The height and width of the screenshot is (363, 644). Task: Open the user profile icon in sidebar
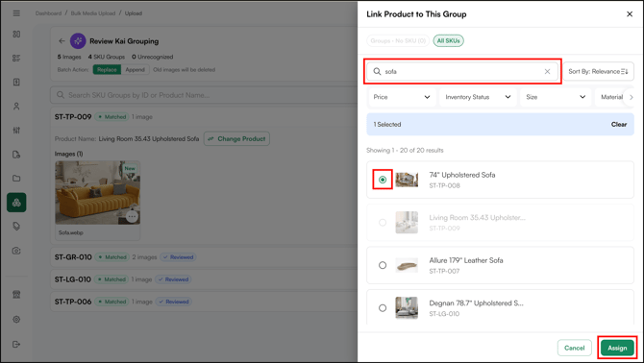tap(16, 107)
